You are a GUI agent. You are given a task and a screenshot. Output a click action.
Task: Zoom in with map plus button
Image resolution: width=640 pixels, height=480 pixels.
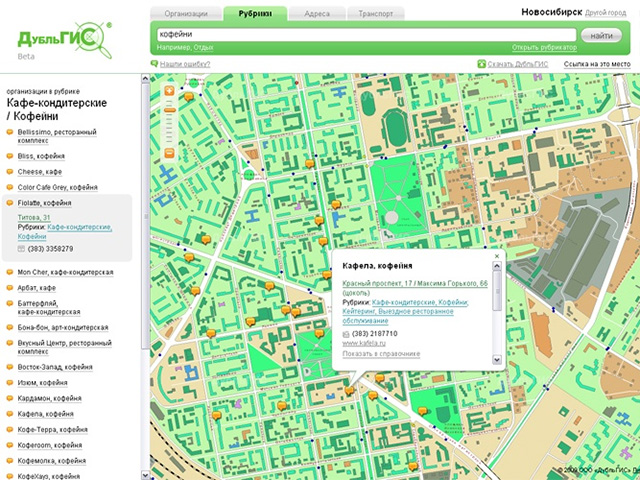169,91
